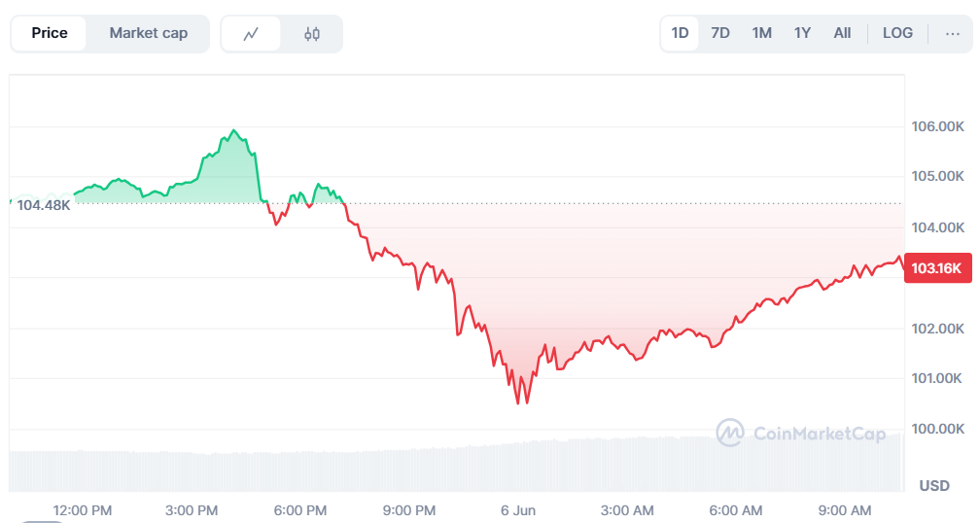Set time range to 1M
The height and width of the screenshot is (523, 980).
point(761,33)
